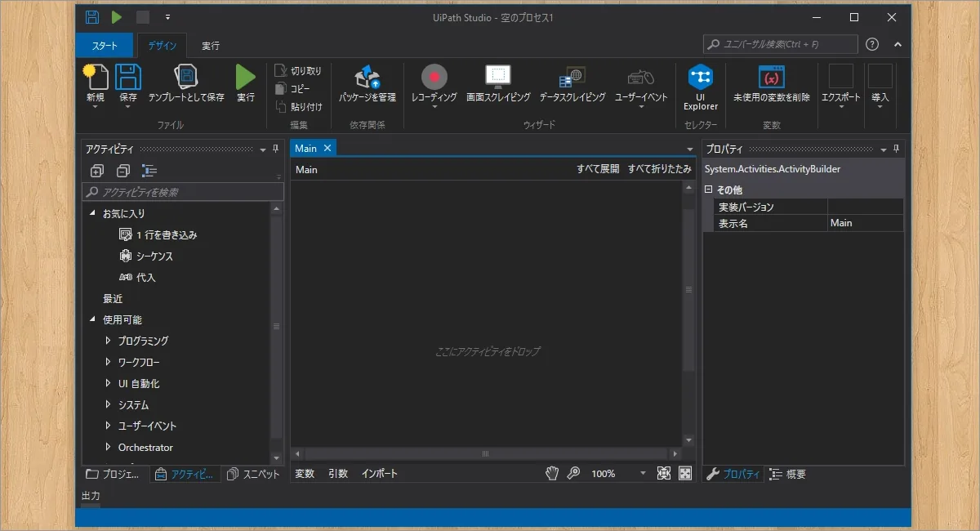Image resolution: width=980 pixels, height=531 pixels.
Task: Click expand all icon in activities panel
Action: tap(97, 171)
